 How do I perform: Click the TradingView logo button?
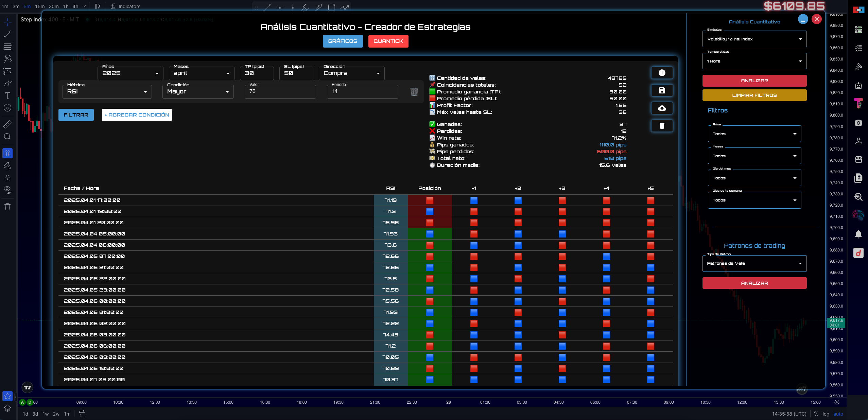(x=28, y=387)
